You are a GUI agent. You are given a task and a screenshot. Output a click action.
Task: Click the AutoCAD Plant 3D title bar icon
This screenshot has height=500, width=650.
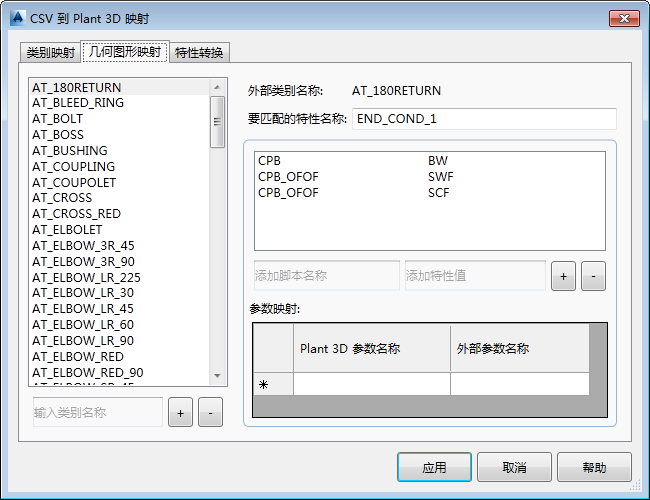point(18,18)
